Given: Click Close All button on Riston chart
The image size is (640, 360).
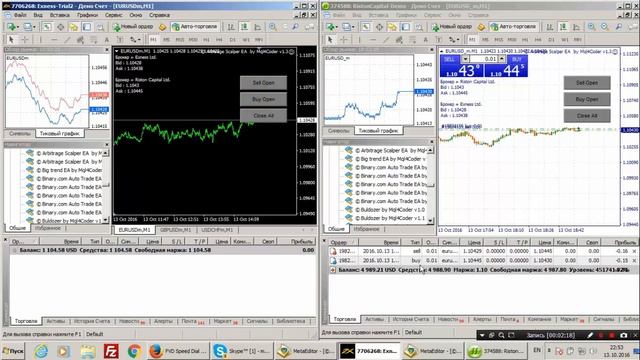Looking at the screenshot, I should point(587,116).
